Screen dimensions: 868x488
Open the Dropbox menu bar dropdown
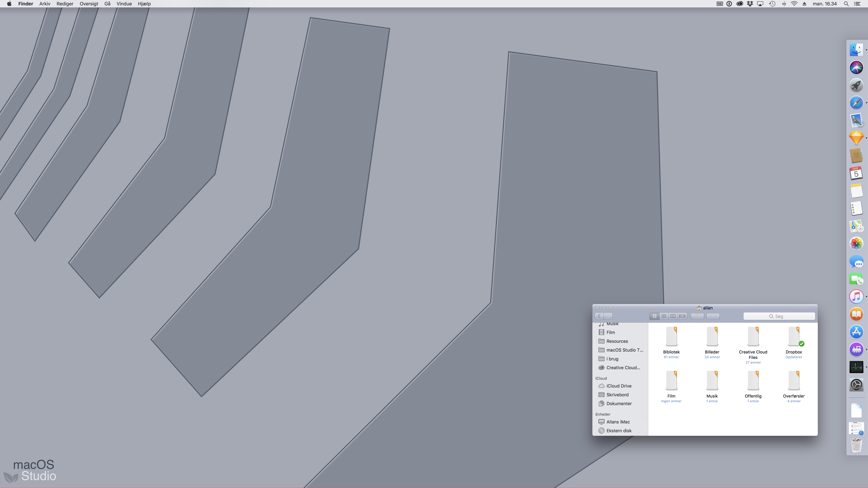click(750, 4)
